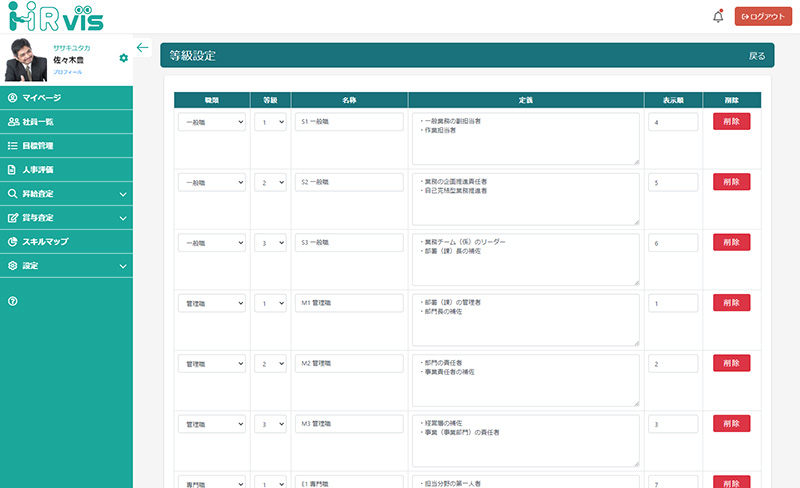Open スキルマップ menu item
This screenshot has width=800, height=488.
[66, 241]
